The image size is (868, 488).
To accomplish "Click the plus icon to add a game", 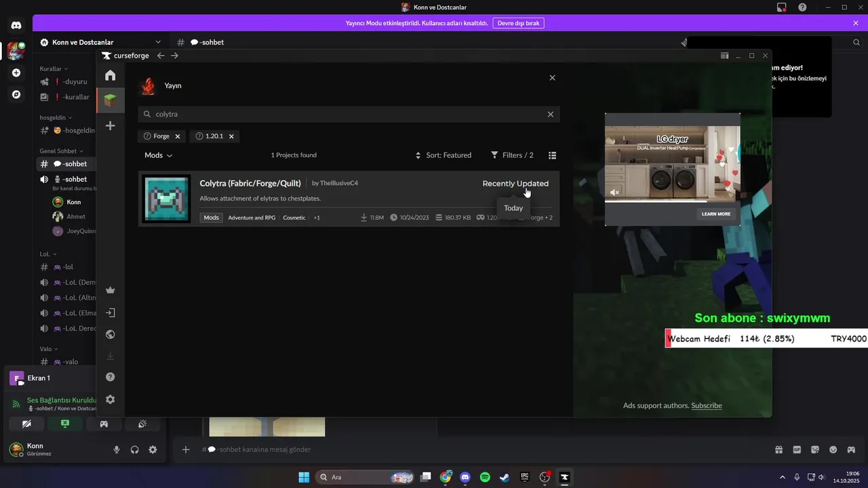I will tap(110, 125).
